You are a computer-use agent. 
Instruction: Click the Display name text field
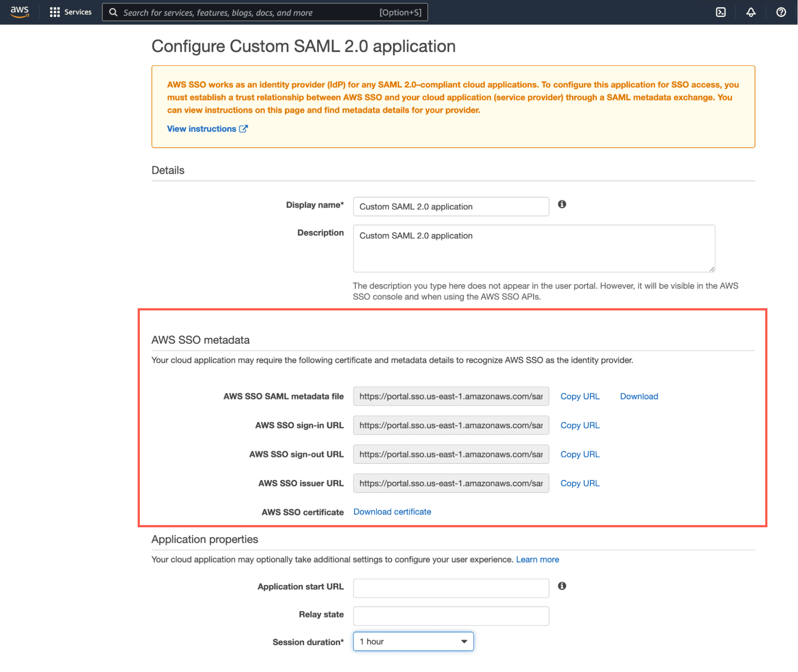pyautogui.click(x=451, y=206)
